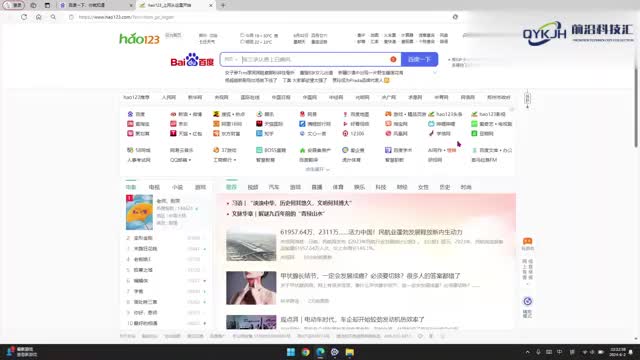Open the airport news thumbnail image
Viewport: 640px width, 360px height.
251,245
